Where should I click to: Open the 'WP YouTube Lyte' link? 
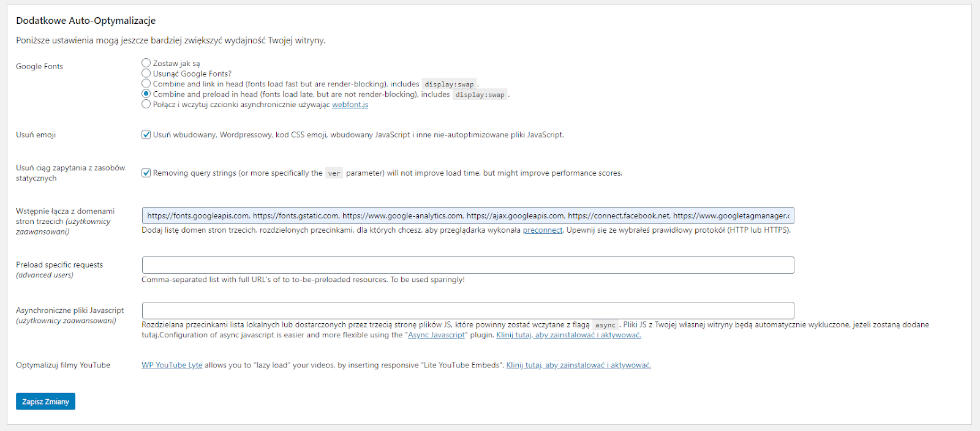click(171, 365)
